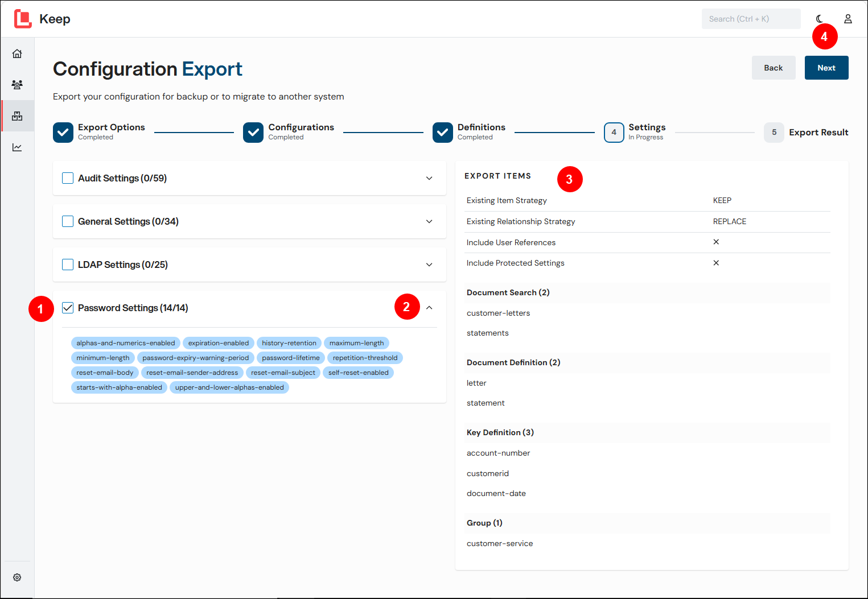The height and width of the screenshot is (599, 868).
Task: Select the reset-email-subject tag
Action: (283, 373)
